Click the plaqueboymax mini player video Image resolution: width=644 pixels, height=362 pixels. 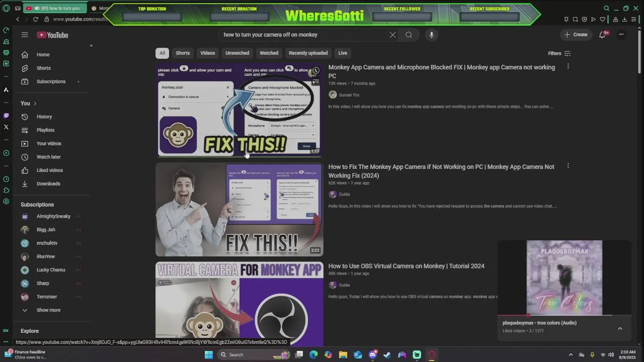pos(564,278)
